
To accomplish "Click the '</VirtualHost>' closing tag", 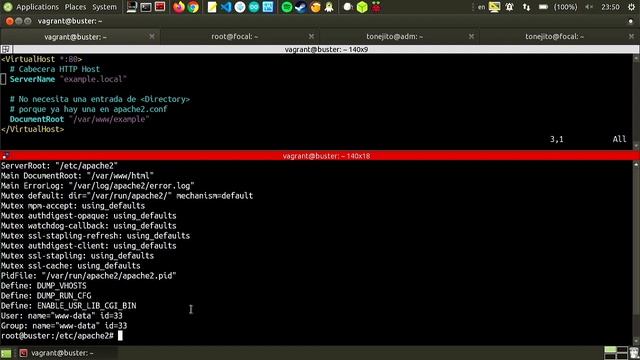I will coord(32,129).
